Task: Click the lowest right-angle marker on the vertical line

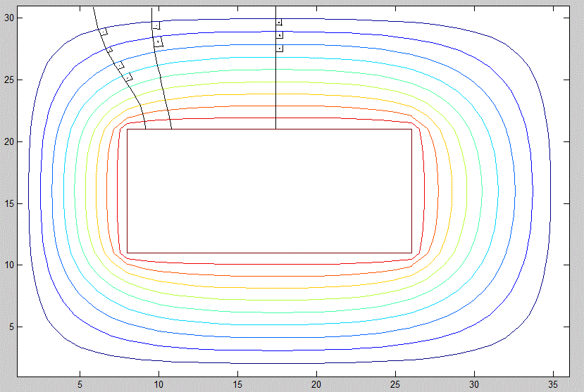Action: click(x=279, y=48)
